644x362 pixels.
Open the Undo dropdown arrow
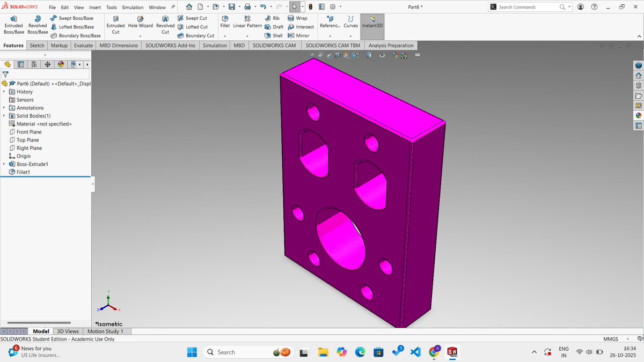pos(270,7)
